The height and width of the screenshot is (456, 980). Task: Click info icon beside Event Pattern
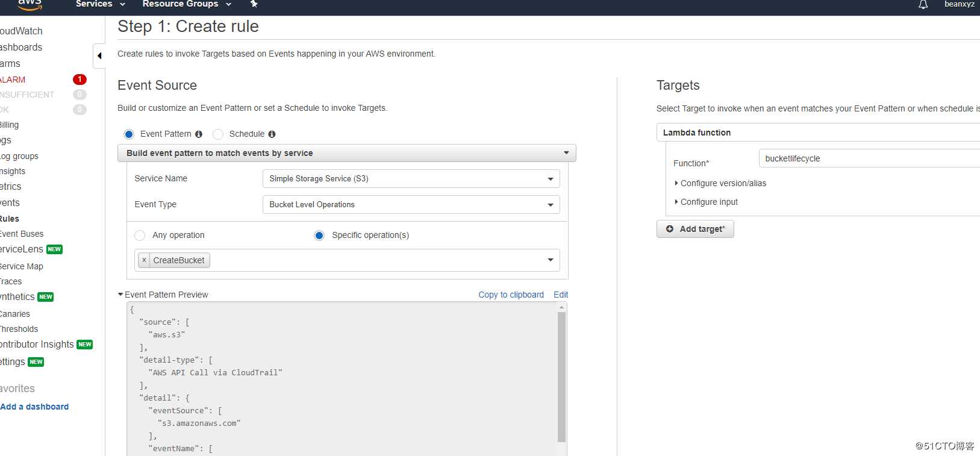coord(199,134)
